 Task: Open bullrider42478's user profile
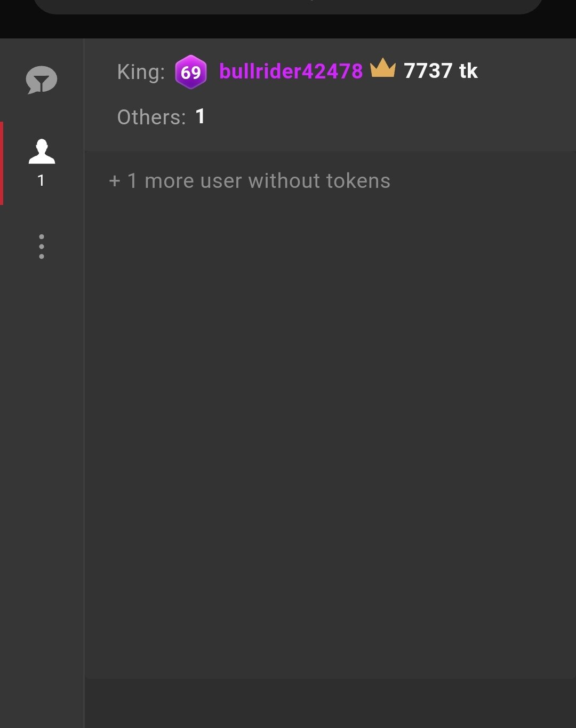291,72
